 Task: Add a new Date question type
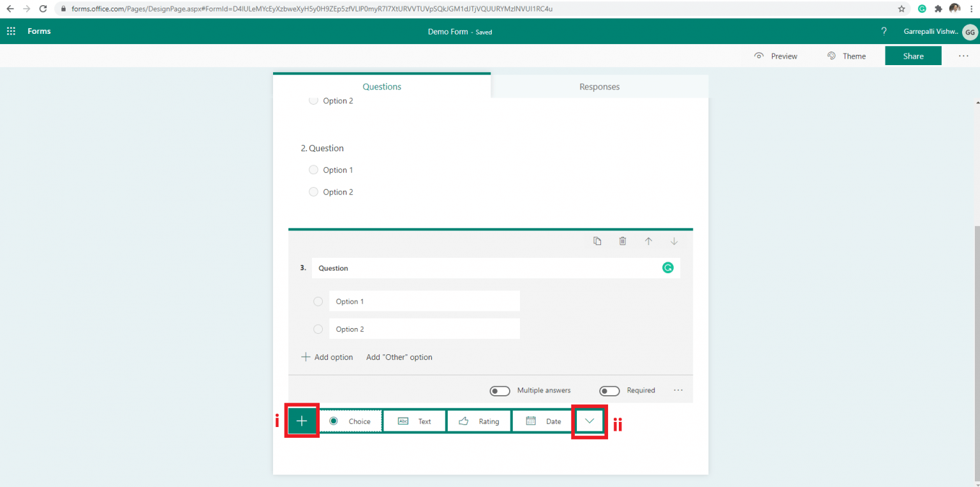542,421
